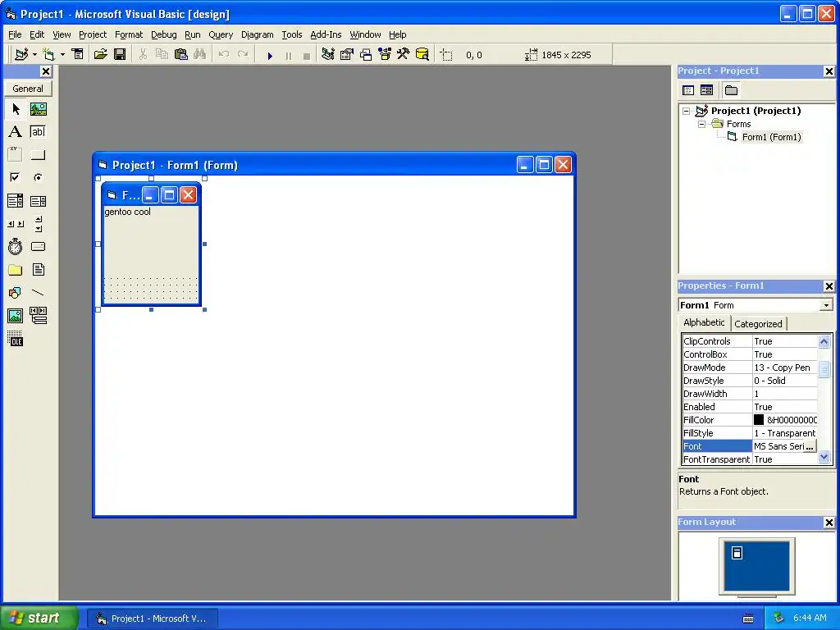The height and width of the screenshot is (630, 840).
Task: Select the Frame tool
Action: 16,155
